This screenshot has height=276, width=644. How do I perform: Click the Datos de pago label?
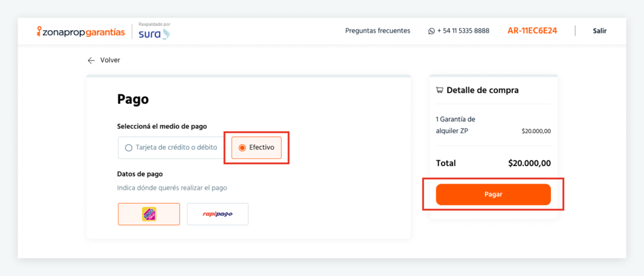140,174
